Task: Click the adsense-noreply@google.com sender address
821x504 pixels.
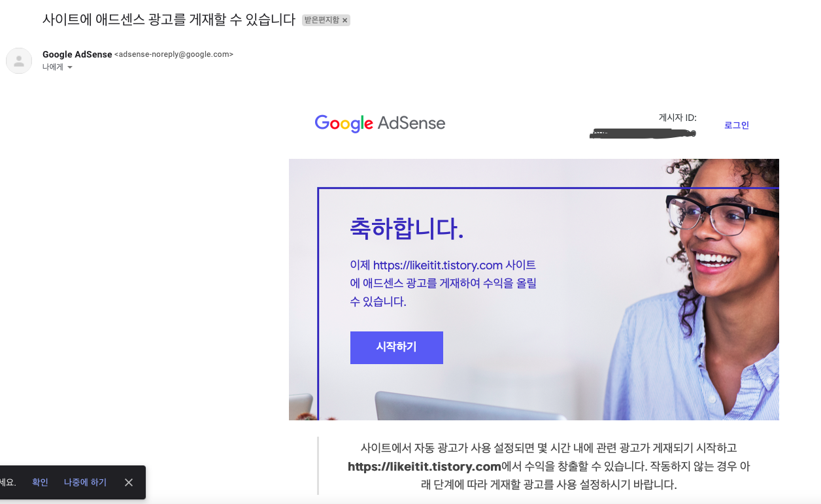Action: (x=174, y=54)
